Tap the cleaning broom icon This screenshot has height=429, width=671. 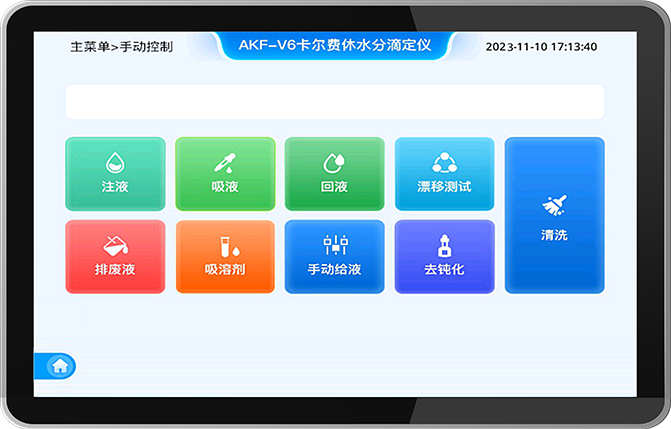(554, 205)
